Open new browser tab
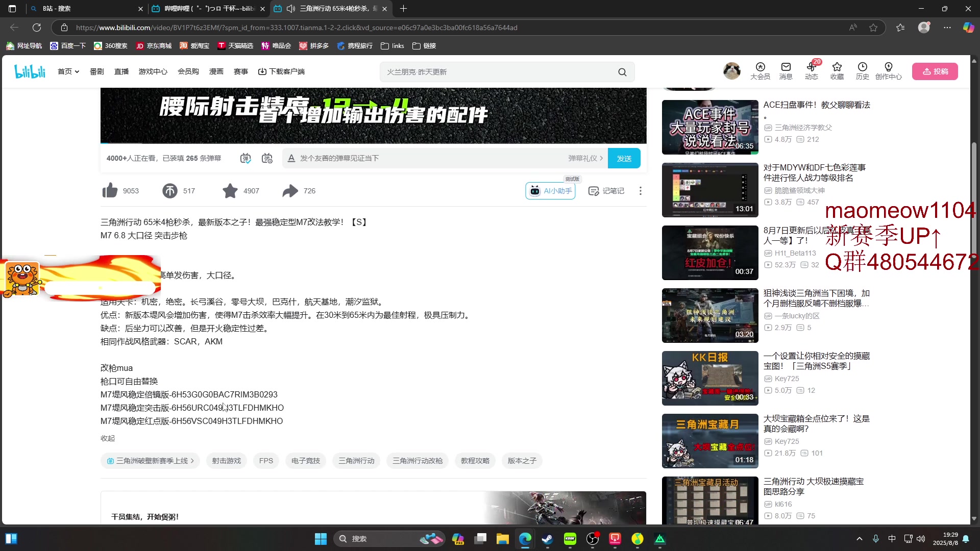The width and height of the screenshot is (980, 551). (x=403, y=9)
